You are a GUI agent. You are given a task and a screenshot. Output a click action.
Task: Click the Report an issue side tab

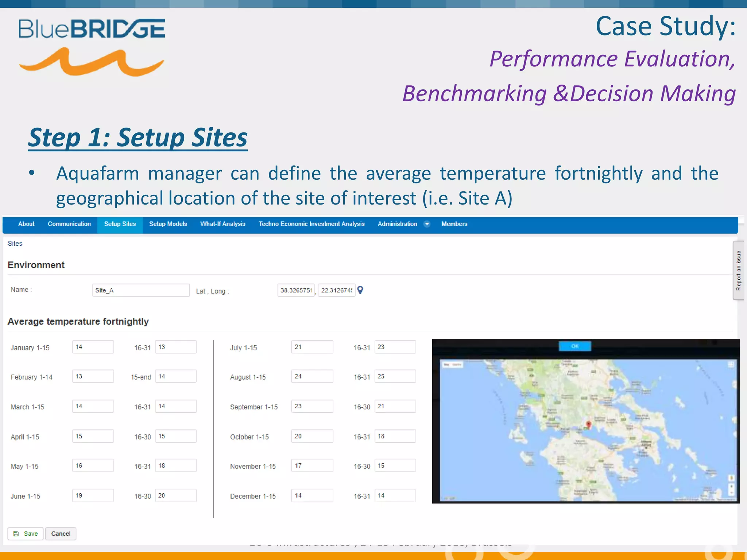(x=739, y=271)
